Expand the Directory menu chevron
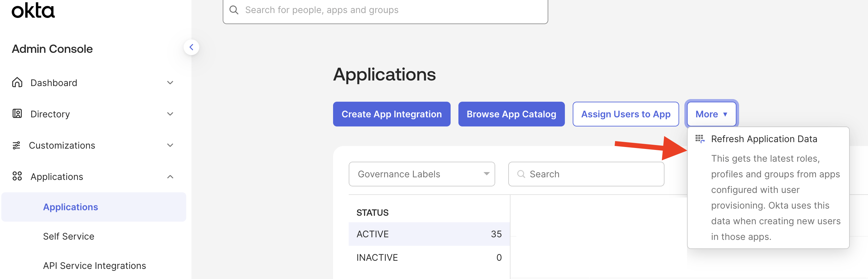The image size is (868, 279). coord(170,114)
